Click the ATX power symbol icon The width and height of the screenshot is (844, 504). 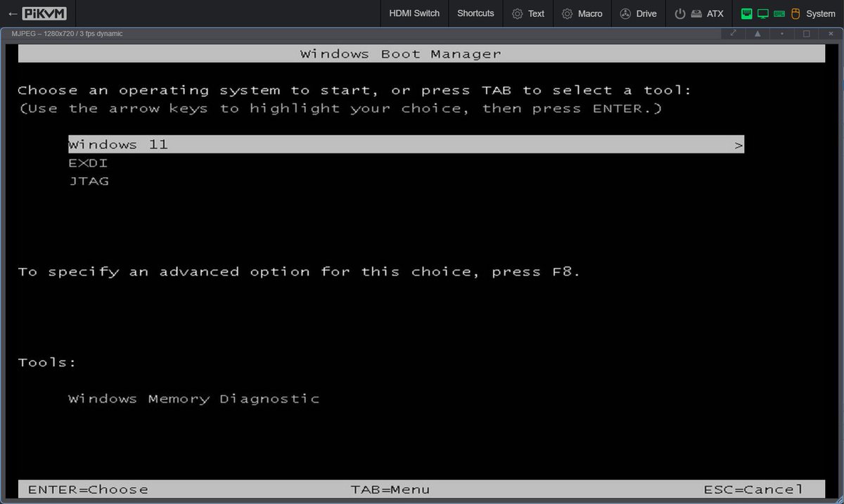pyautogui.click(x=679, y=13)
